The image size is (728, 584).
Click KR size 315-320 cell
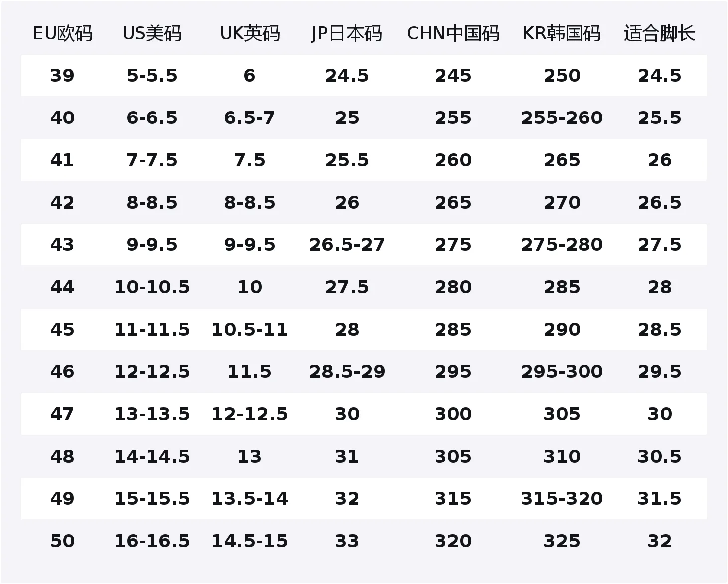(562, 499)
